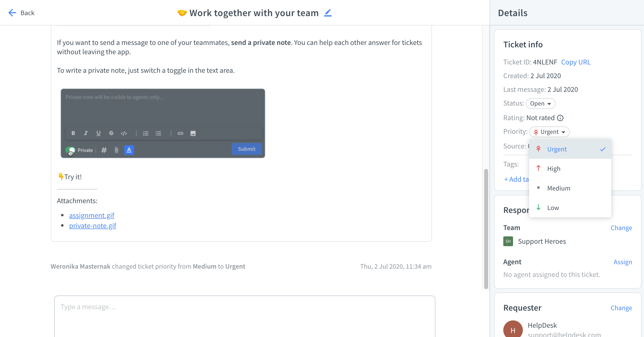Click the assignment.gif attachment link
Image resolution: width=644 pixels, height=337 pixels.
click(92, 215)
